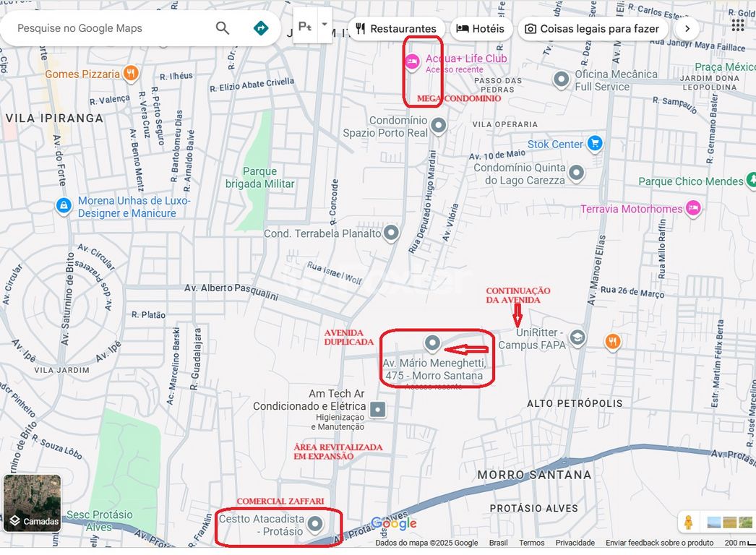Open the Coisas legais para fazer chip
Viewport: 756px width, 555px height.
point(592,29)
